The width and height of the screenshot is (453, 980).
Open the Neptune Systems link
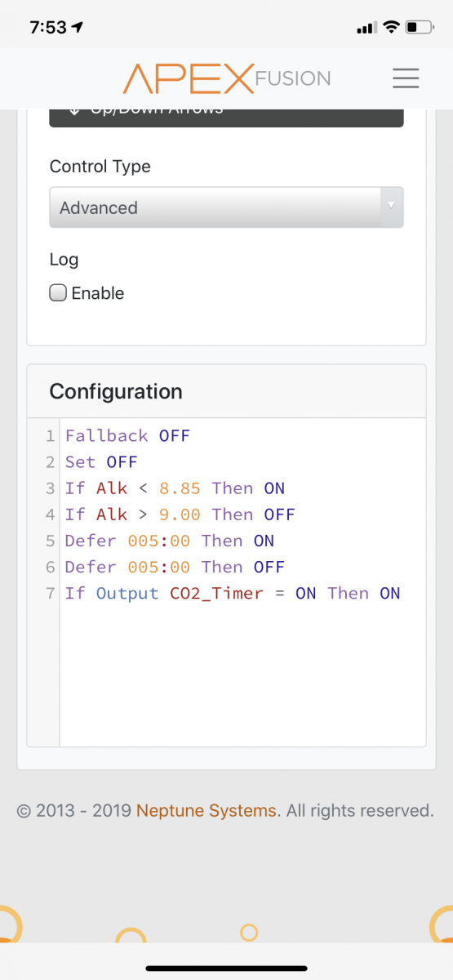[x=207, y=811]
